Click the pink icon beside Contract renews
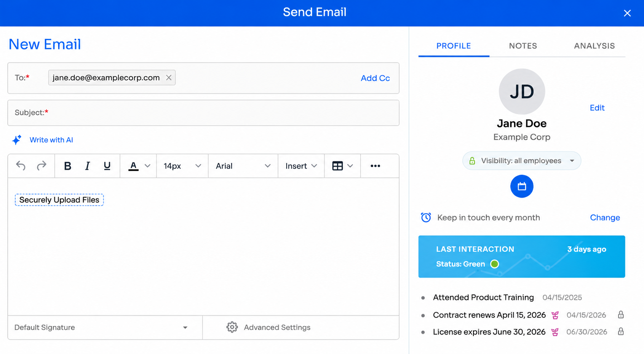The width and height of the screenshot is (644, 354). (555, 315)
